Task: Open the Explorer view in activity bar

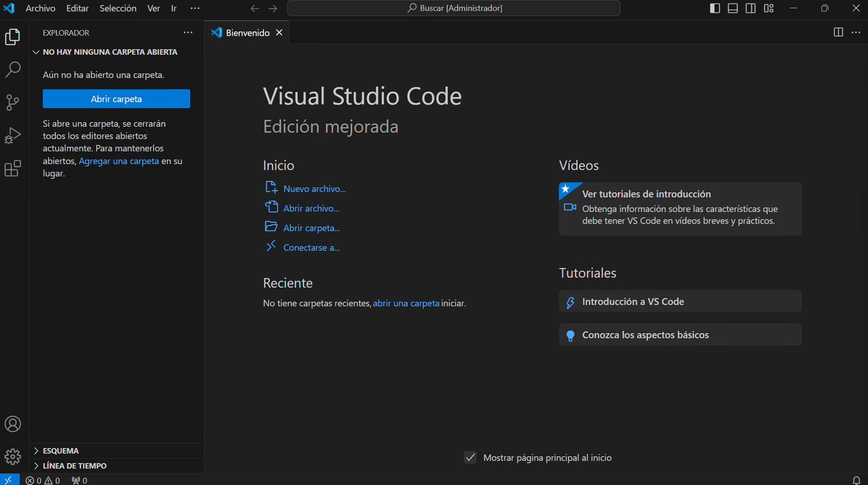Action: coord(13,36)
